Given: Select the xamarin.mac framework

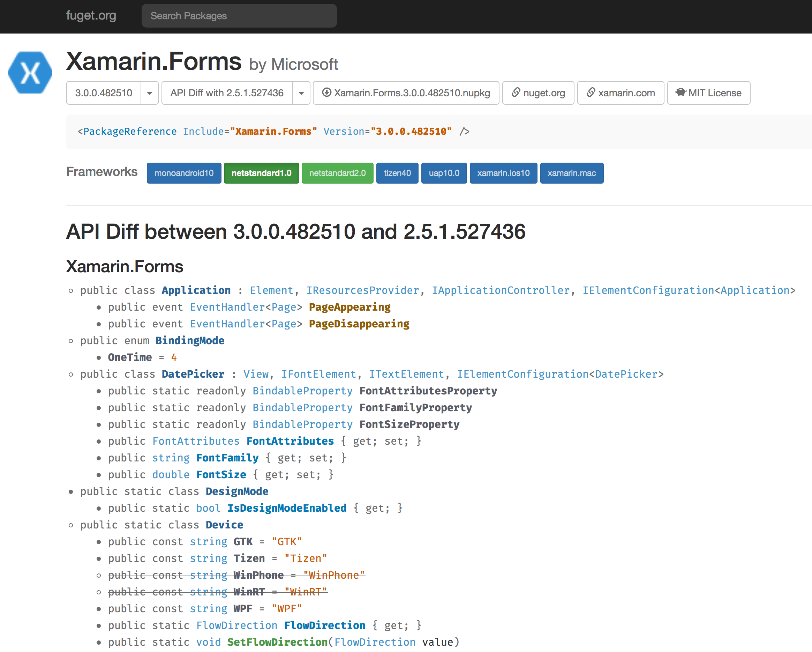Looking at the screenshot, I should point(572,173).
